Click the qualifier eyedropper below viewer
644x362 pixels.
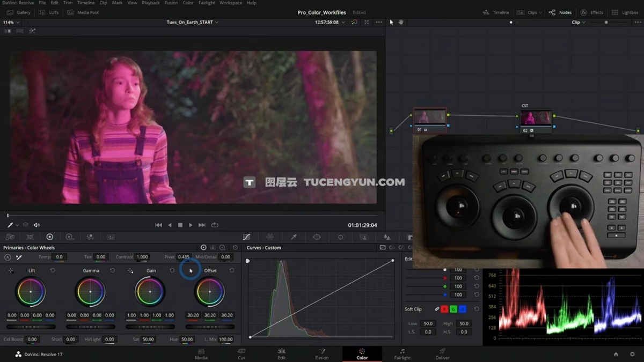[x=10, y=225]
